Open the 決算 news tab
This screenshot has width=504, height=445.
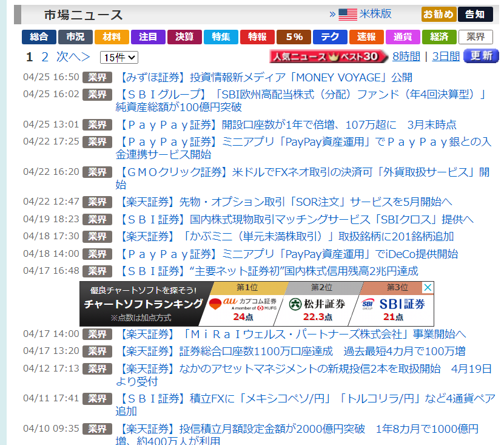coord(184,37)
